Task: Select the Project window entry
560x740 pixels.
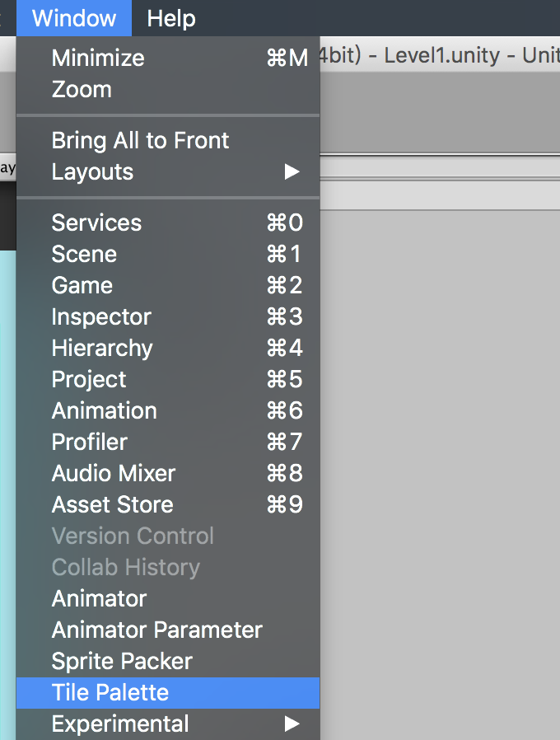Action: point(89,379)
